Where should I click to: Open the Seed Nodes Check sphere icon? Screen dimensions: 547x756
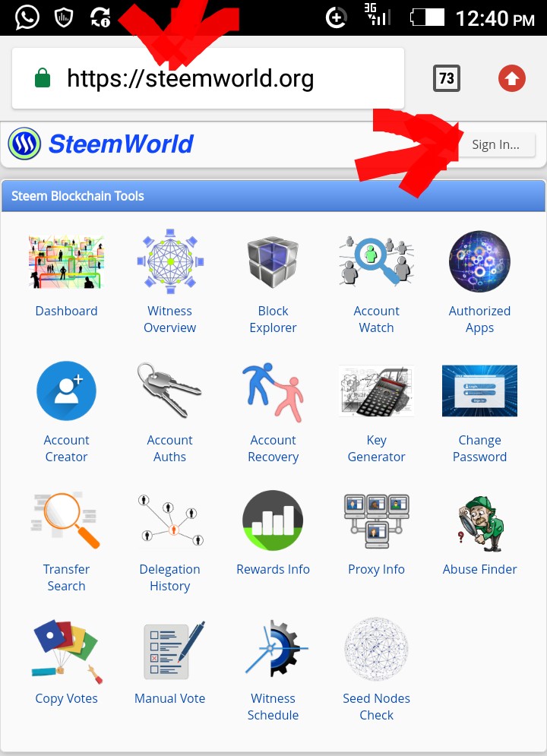point(376,650)
